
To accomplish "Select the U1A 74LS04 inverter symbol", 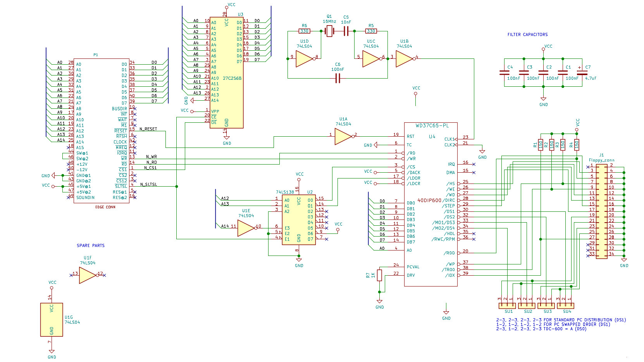I will coord(343,137).
